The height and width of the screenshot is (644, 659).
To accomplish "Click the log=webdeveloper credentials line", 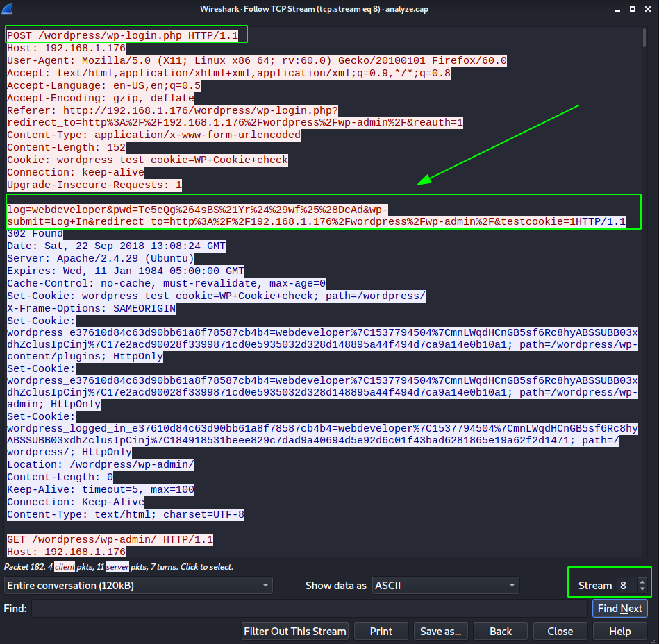I will [x=198, y=209].
